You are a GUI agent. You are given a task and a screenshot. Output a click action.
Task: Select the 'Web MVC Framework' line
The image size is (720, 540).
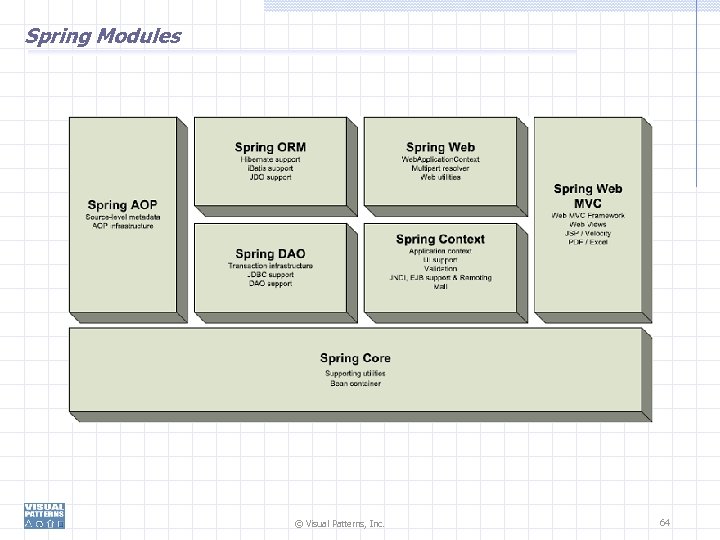click(588, 215)
